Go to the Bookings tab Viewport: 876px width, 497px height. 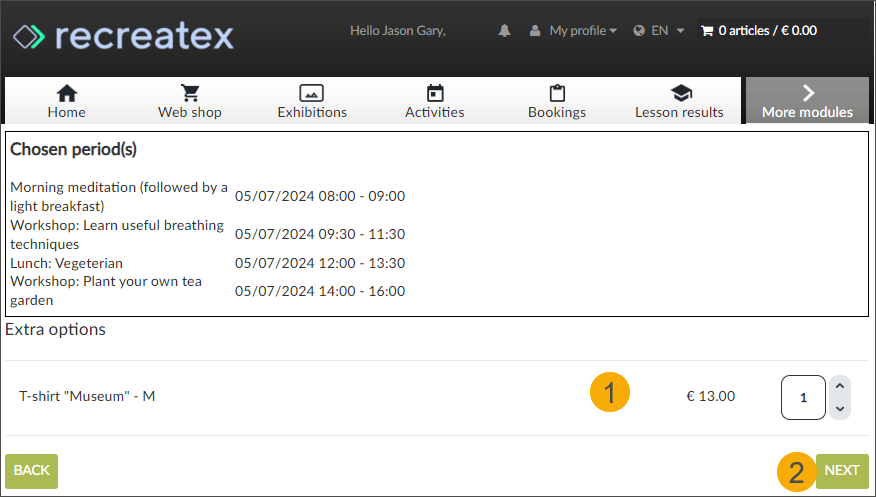pyautogui.click(x=557, y=101)
